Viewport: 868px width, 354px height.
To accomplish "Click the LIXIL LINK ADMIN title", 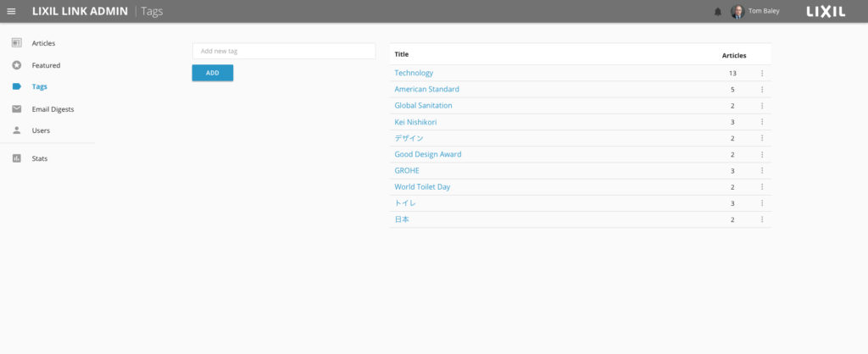I will point(80,11).
